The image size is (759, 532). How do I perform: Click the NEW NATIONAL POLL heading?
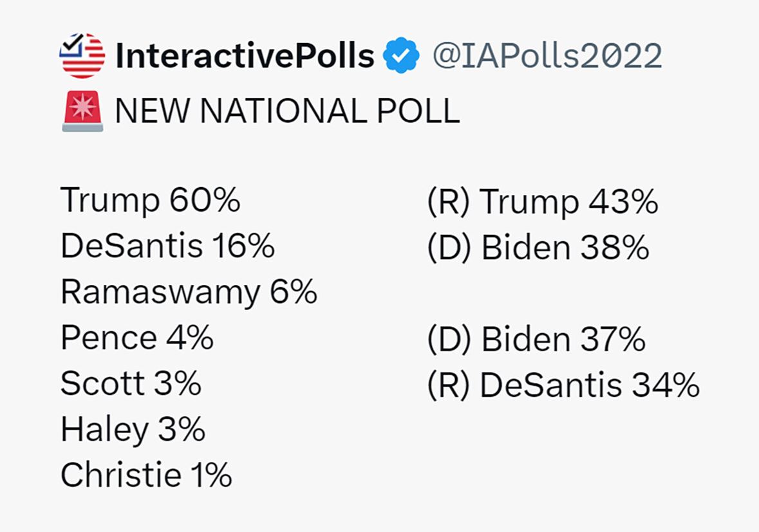[288, 111]
